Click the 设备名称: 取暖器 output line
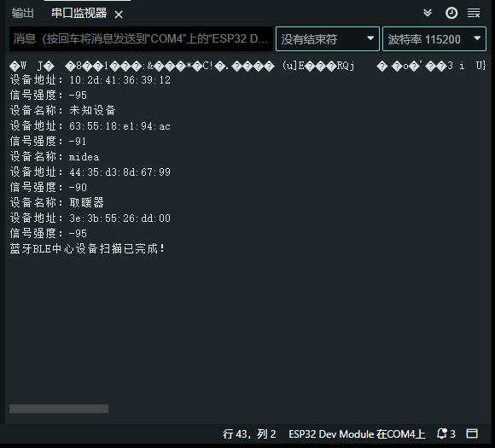 (57, 203)
